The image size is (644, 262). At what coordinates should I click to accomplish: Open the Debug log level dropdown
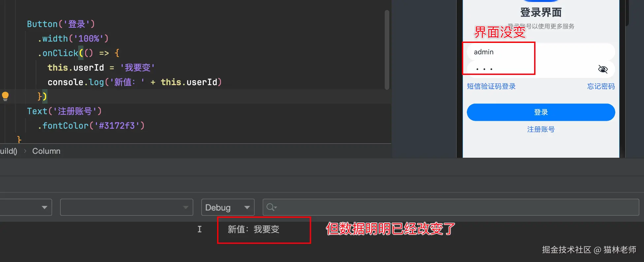tap(228, 207)
